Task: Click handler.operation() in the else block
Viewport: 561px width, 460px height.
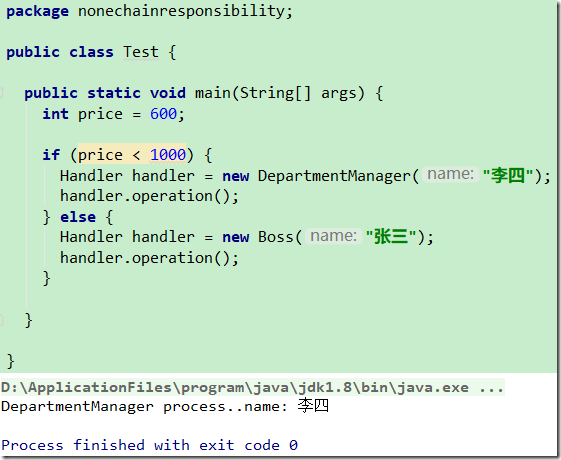Action: [x=145, y=258]
